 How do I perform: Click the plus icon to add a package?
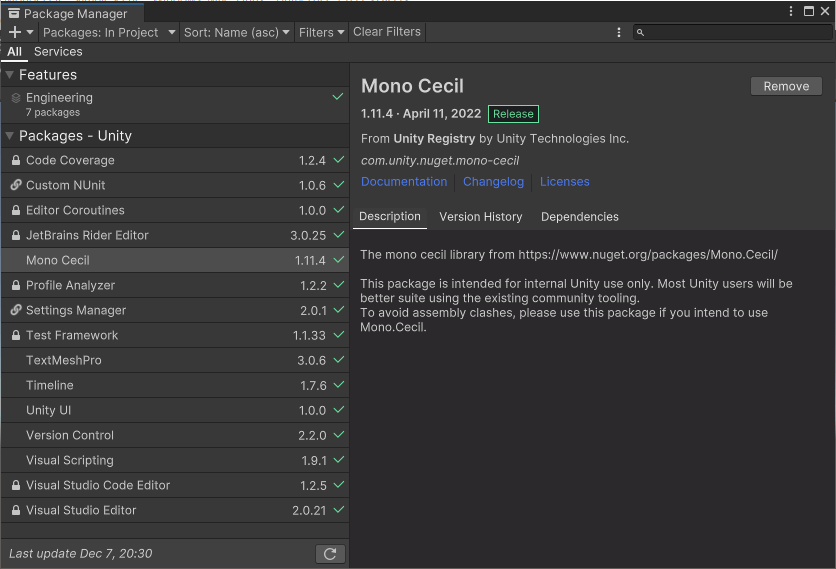click(15, 33)
